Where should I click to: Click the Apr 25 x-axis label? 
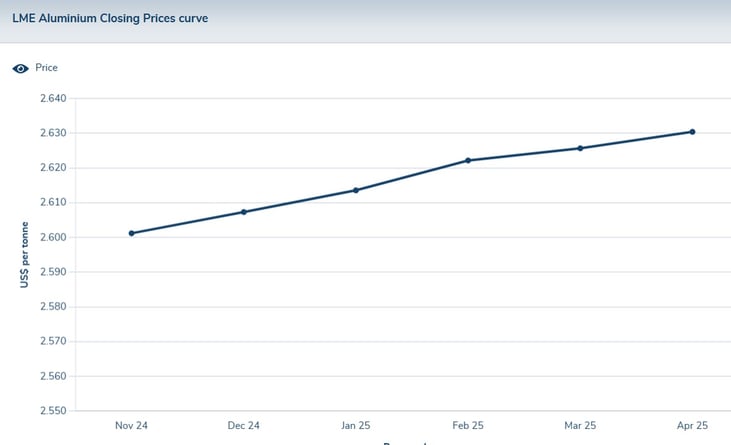pos(692,425)
